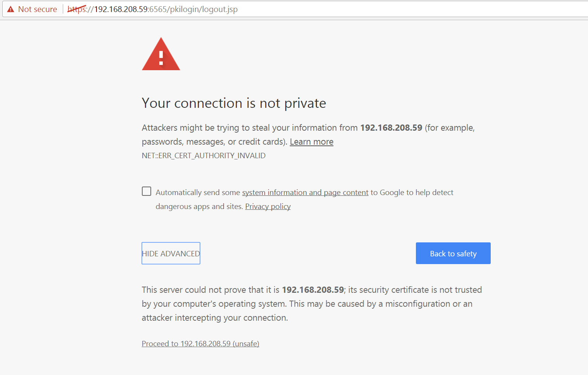588x375 pixels.
Task: Click the 'attacker intercepting your connection' text
Action: (214, 318)
